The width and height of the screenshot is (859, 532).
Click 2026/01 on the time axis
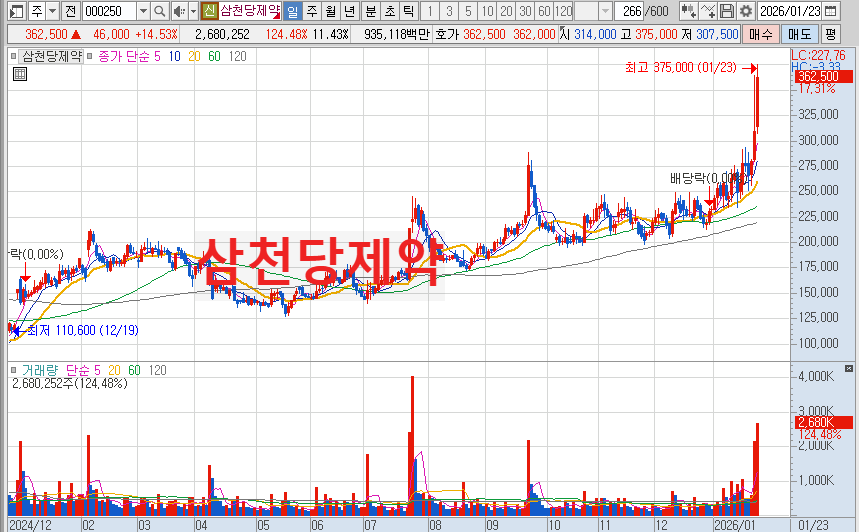pyautogui.click(x=735, y=525)
